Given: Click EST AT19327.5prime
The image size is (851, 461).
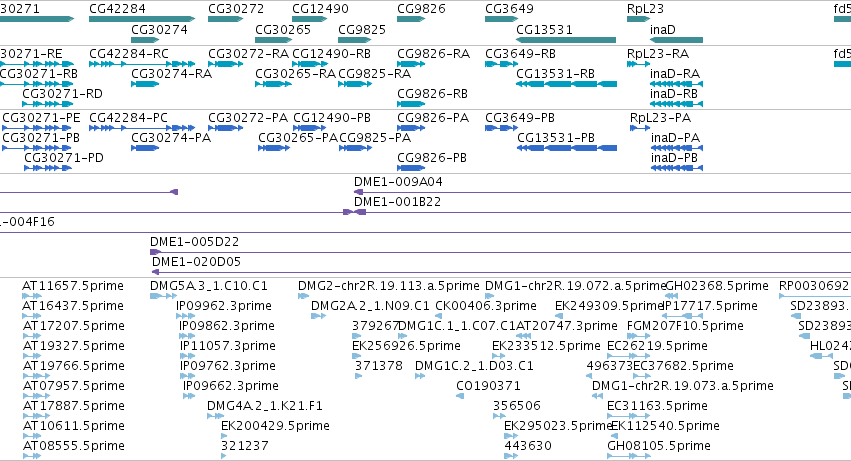Looking at the screenshot, I should click(x=73, y=346).
